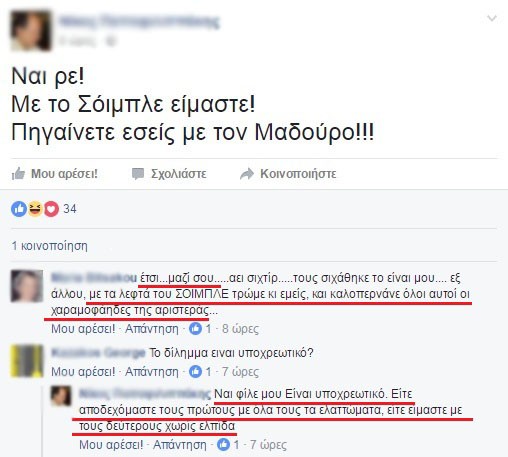Screen dimensions: 508x457
Task: Click the laughing haha reaction icon
Action: [35, 209]
